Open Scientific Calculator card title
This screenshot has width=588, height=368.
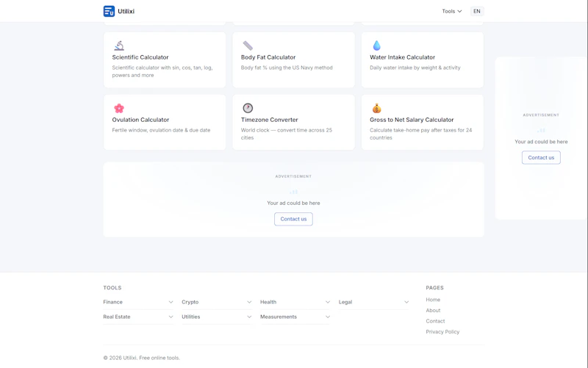tap(140, 57)
